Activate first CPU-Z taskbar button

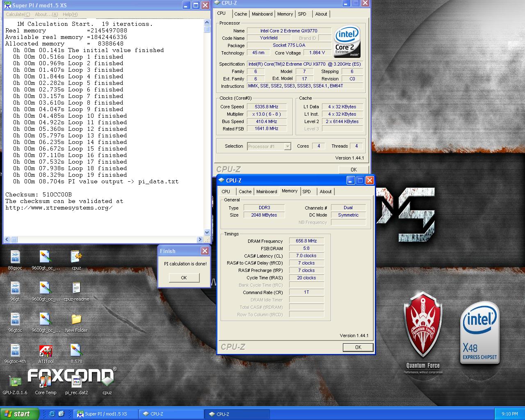pyautogui.click(x=171, y=414)
